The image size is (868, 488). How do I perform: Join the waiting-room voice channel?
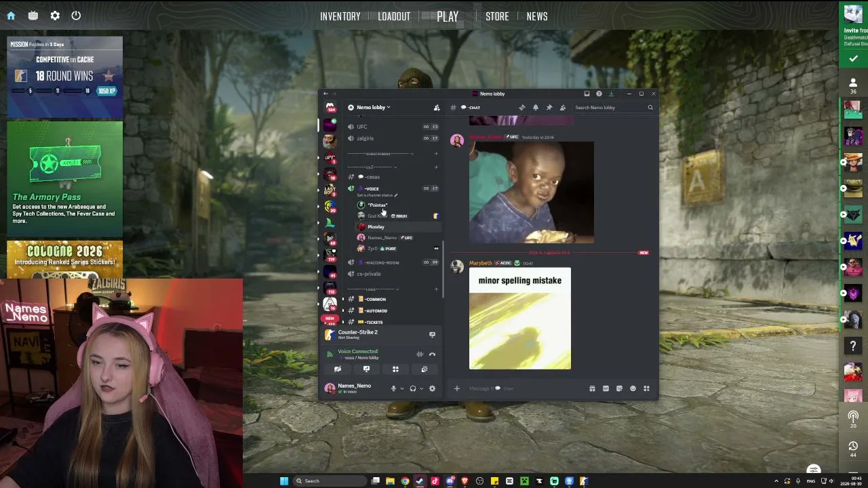pos(392,262)
